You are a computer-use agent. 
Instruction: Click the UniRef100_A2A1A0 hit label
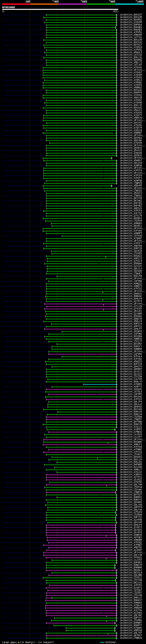(x=131, y=389)
